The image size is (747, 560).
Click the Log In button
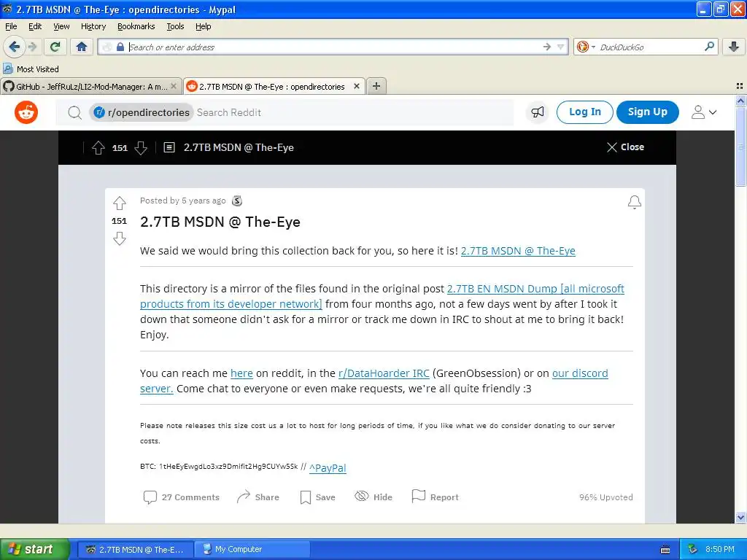tap(584, 112)
